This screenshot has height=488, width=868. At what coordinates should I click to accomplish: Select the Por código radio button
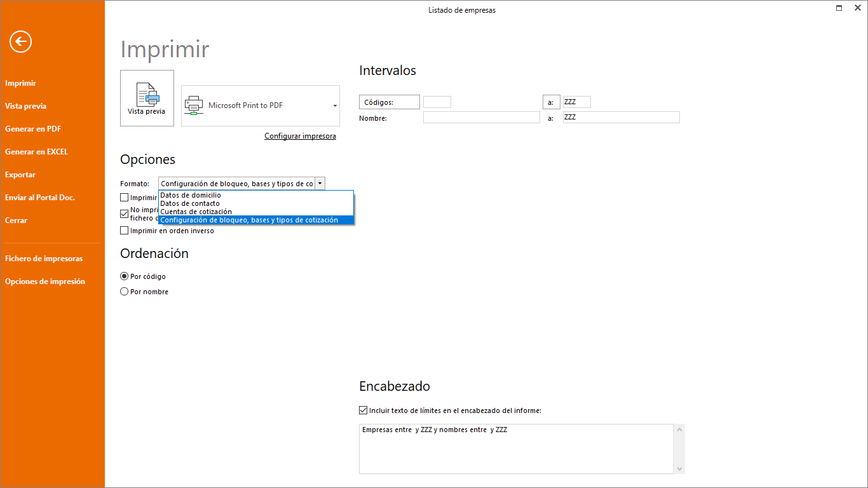125,276
